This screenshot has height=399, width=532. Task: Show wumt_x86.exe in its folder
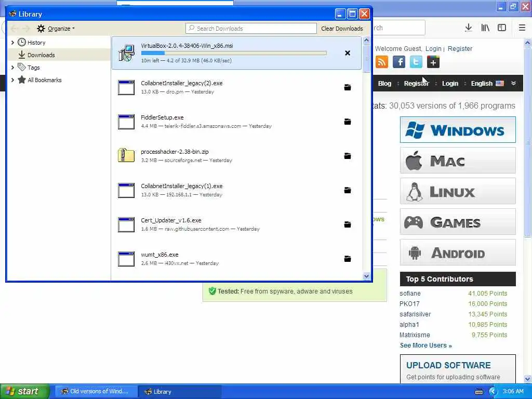click(348, 259)
